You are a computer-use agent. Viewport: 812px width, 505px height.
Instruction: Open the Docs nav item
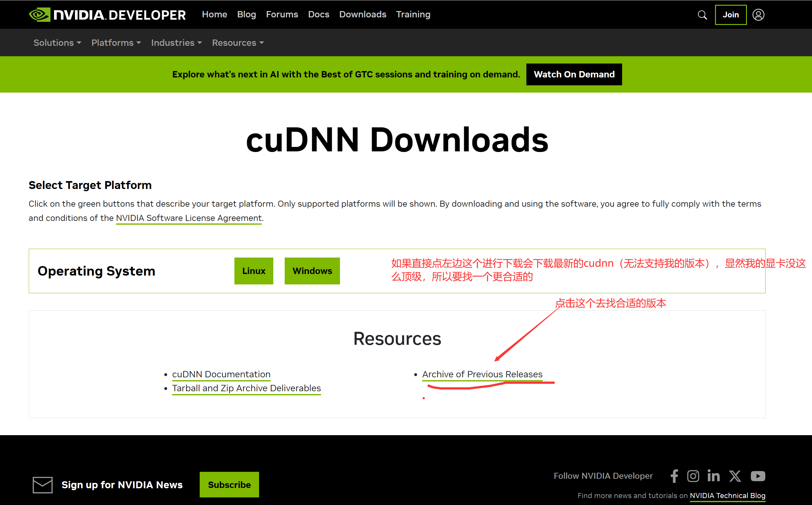[318, 14]
